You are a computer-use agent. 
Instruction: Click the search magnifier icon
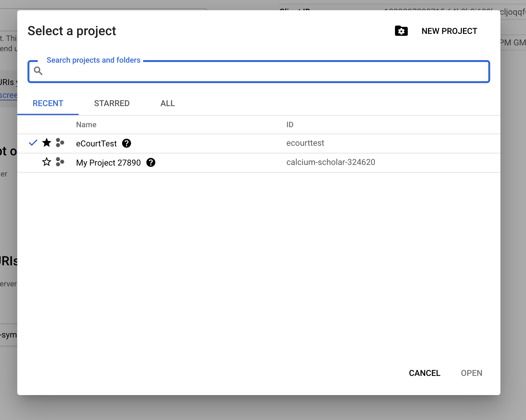pyautogui.click(x=38, y=71)
